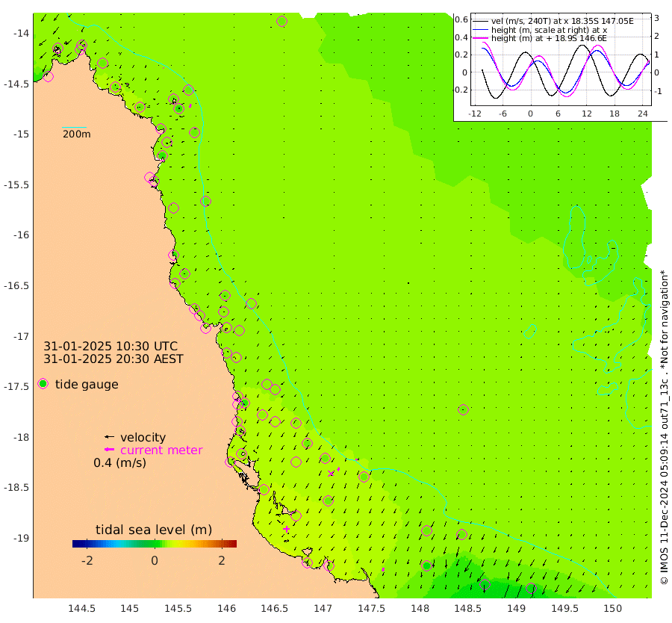Click the '144.5' longitude axis label
This screenshot has height=623, width=672.
[81, 608]
